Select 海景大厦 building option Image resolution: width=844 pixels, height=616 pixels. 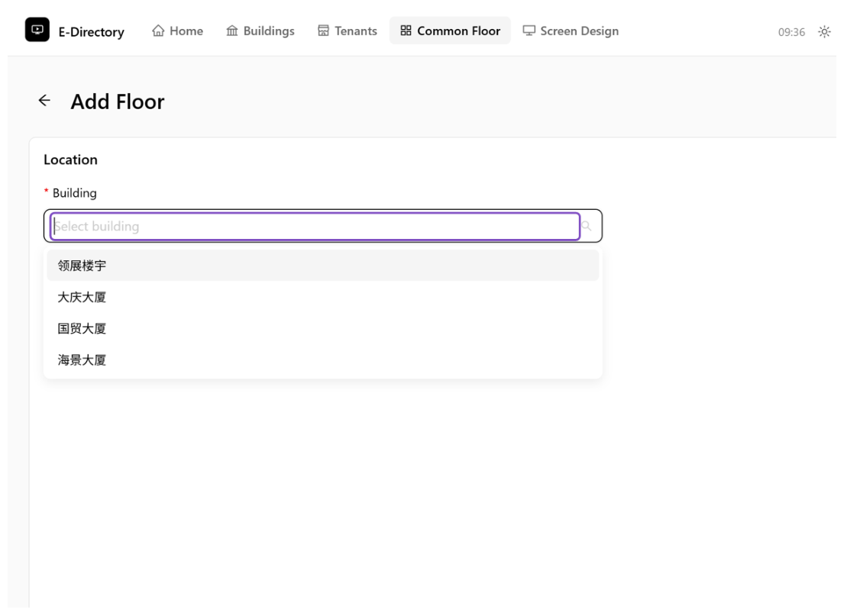pos(323,360)
